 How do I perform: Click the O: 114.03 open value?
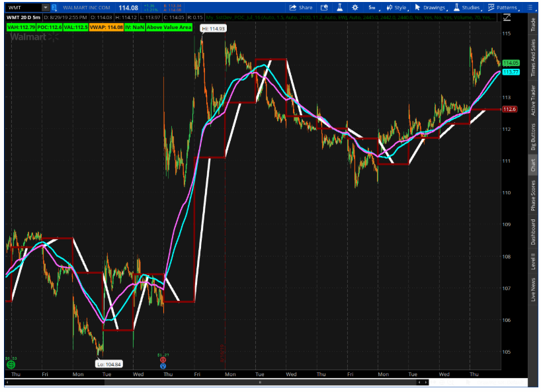101,17
